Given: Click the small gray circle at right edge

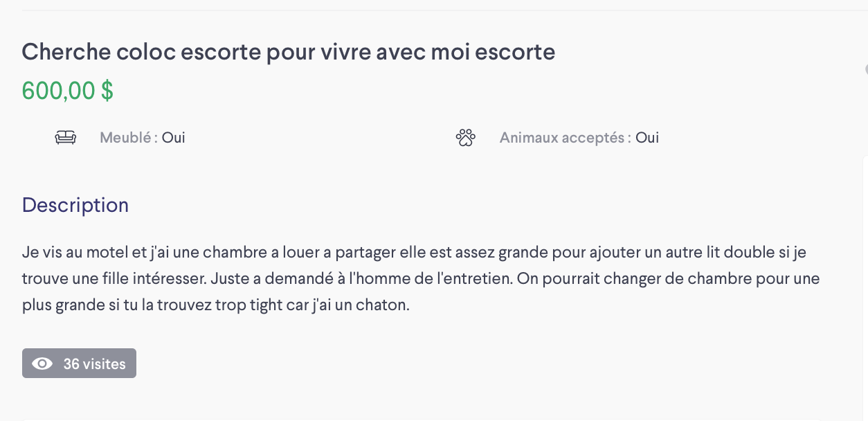Looking at the screenshot, I should pos(866,69).
